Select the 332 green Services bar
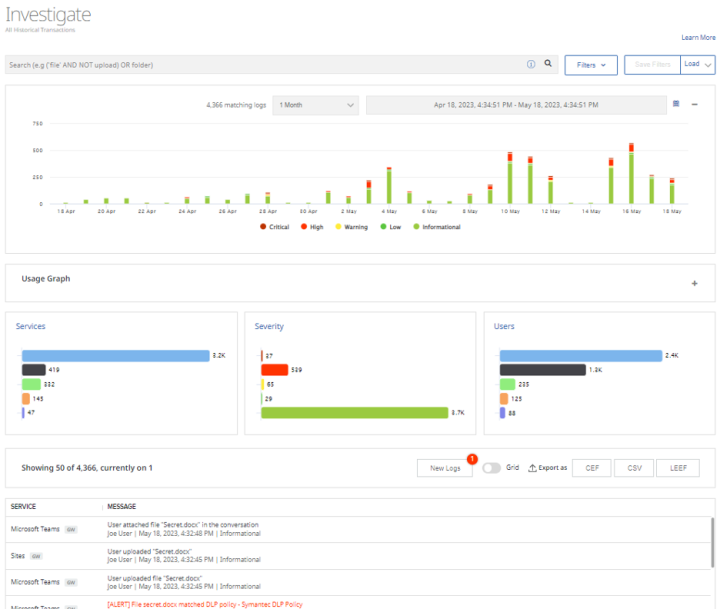The height and width of the screenshot is (609, 720). click(31, 384)
